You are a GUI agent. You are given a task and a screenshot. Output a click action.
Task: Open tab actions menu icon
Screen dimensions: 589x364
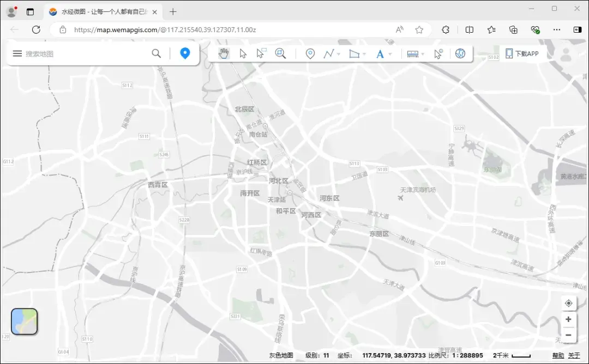tap(31, 12)
